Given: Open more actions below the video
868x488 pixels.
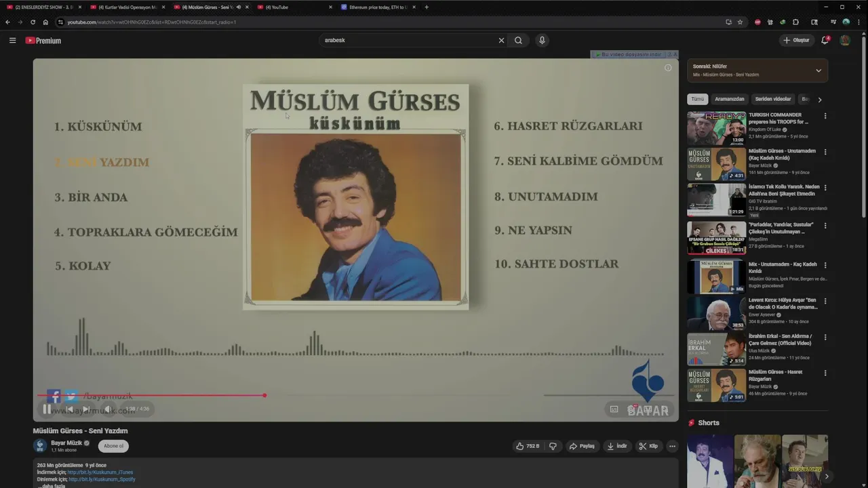Looking at the screenshot, I should point(672,446).
